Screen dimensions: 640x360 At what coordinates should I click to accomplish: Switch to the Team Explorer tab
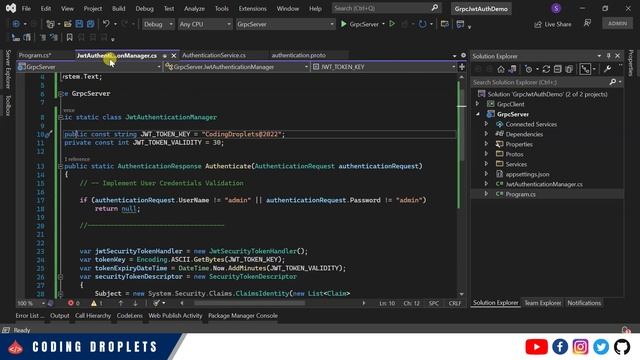tap(542, 303)
